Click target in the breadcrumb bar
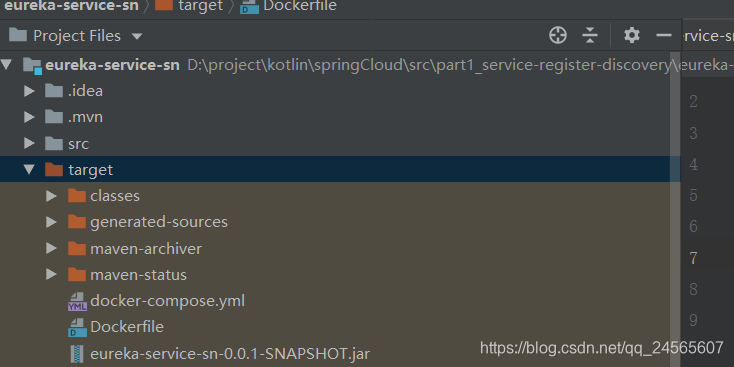Screen dimensions: 734x367 pos(200,6)
